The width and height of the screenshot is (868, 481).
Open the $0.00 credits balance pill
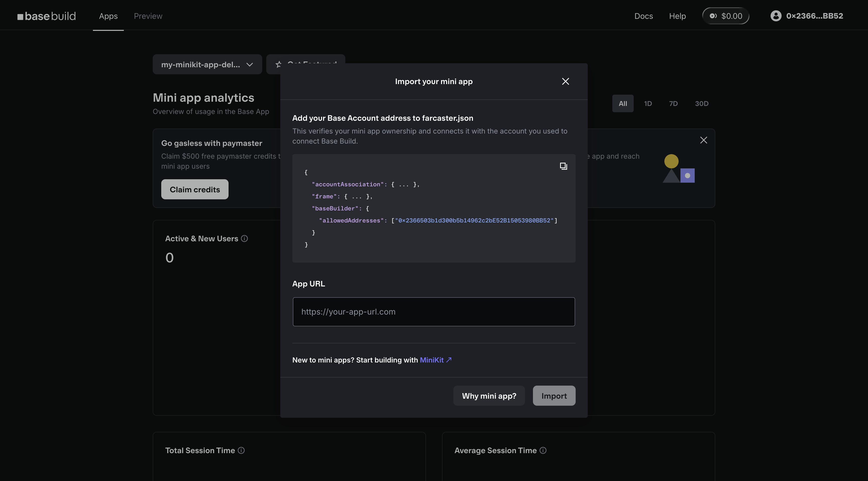pyautogui.click(x=725, y=16)
